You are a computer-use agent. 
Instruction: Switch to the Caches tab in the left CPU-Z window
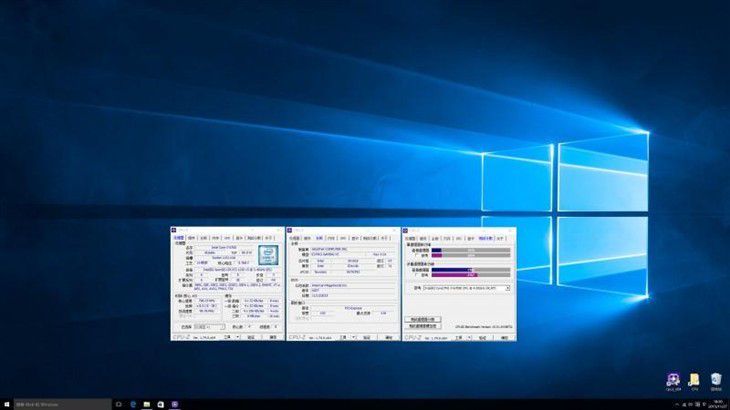(x=191, y=238)
